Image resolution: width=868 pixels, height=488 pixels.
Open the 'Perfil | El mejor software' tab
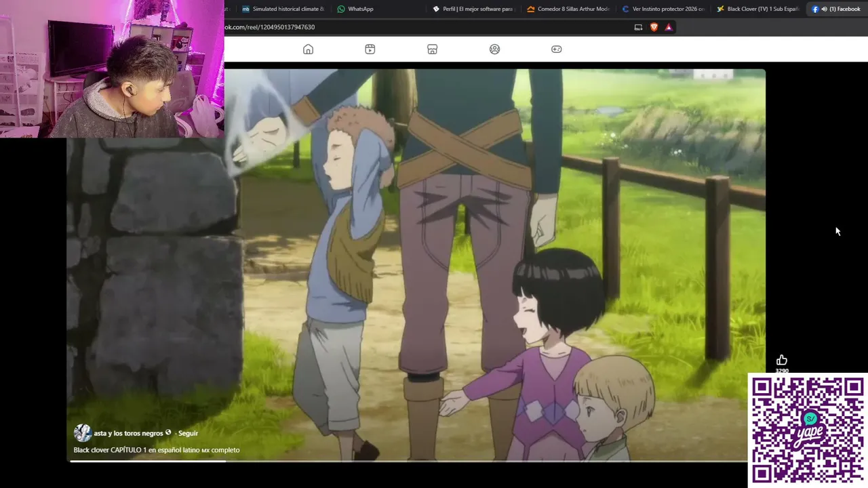coord(473,9)
